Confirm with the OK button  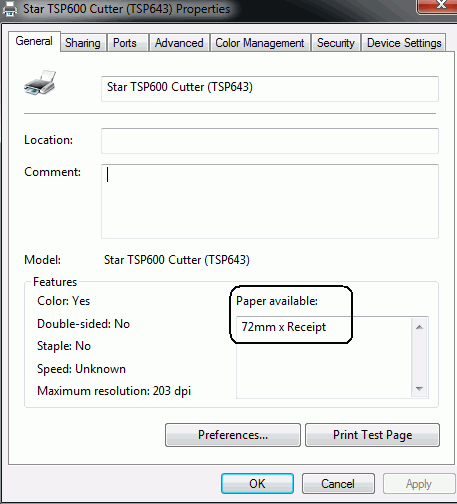(257, 484)
